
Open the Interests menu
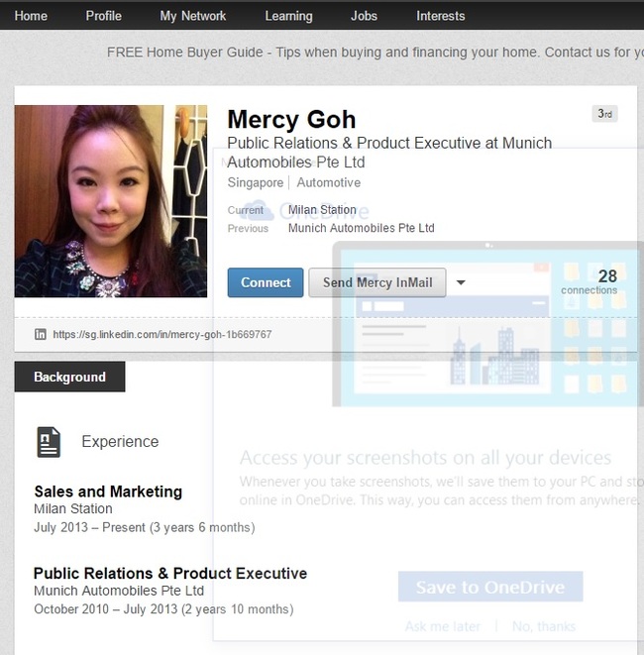click(x=441, y=16)
